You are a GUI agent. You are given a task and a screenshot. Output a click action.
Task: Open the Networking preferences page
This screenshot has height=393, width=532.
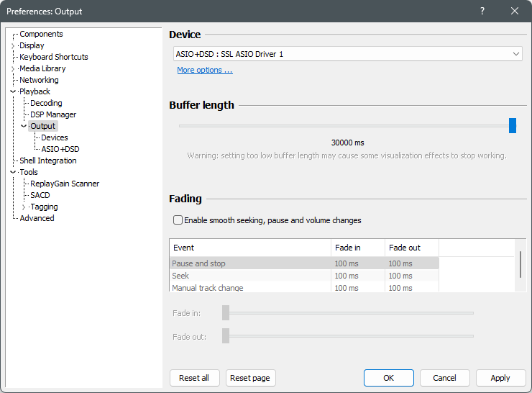[x=39, y=80]
